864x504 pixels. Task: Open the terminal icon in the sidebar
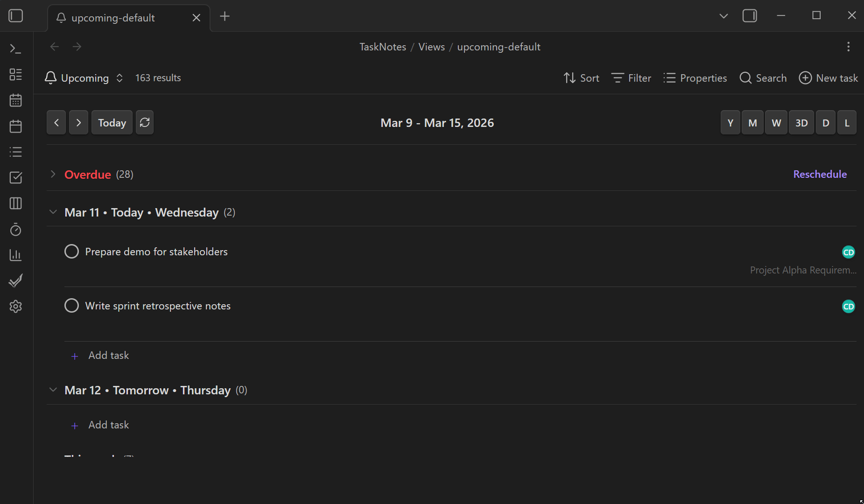point(15,49)
